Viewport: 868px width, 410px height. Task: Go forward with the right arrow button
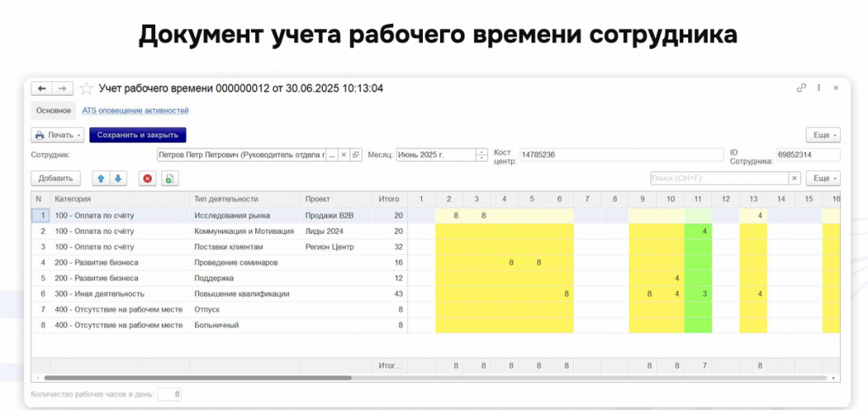tap(63, 89)
